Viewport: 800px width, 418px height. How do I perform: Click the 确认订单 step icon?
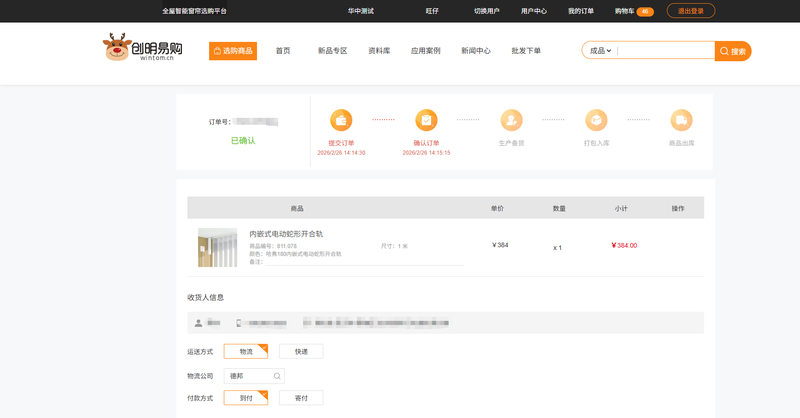click(427, 120)
